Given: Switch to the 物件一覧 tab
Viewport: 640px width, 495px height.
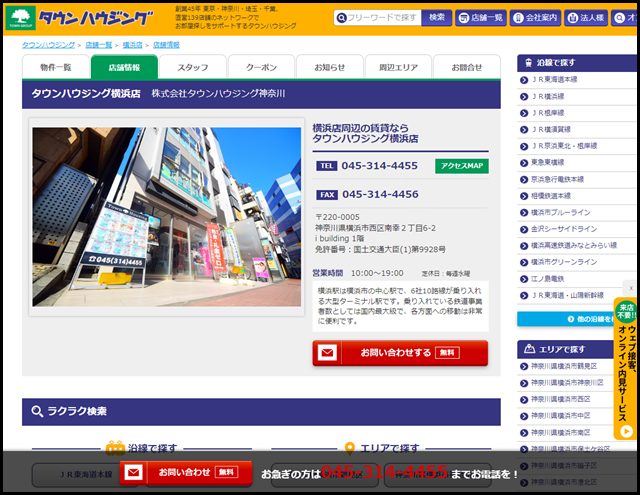Looking at the screenshot, I should [x=56, y=67].
